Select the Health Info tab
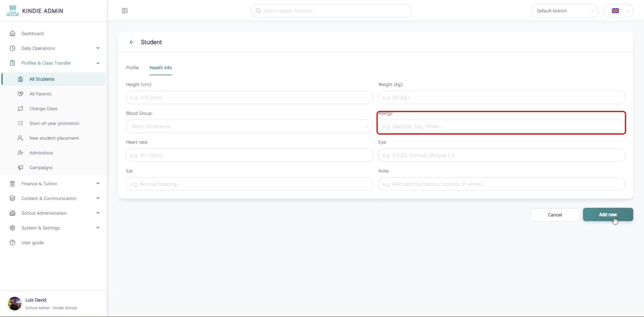This screenshot has height=317, width=644. pyautogui.click(x=161, y=68)
